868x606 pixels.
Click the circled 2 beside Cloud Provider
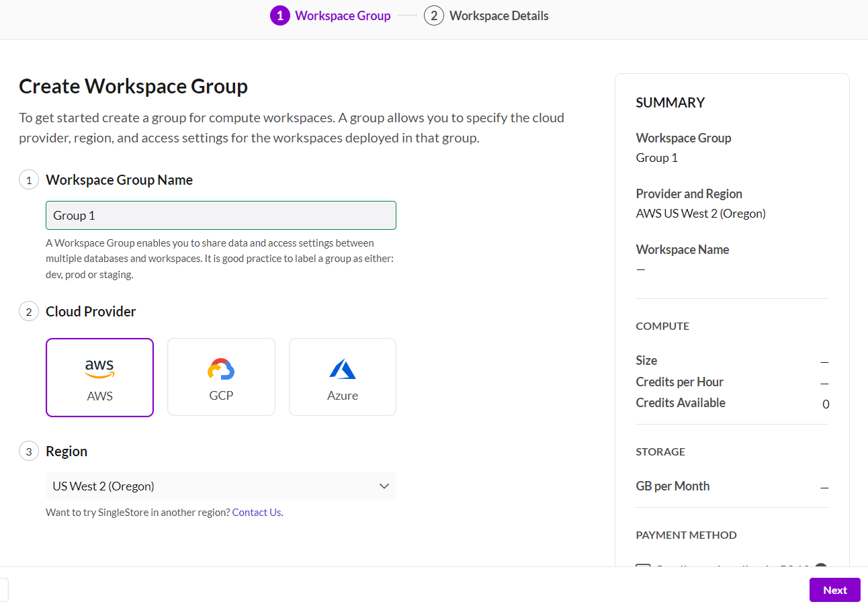click(29, 312)
